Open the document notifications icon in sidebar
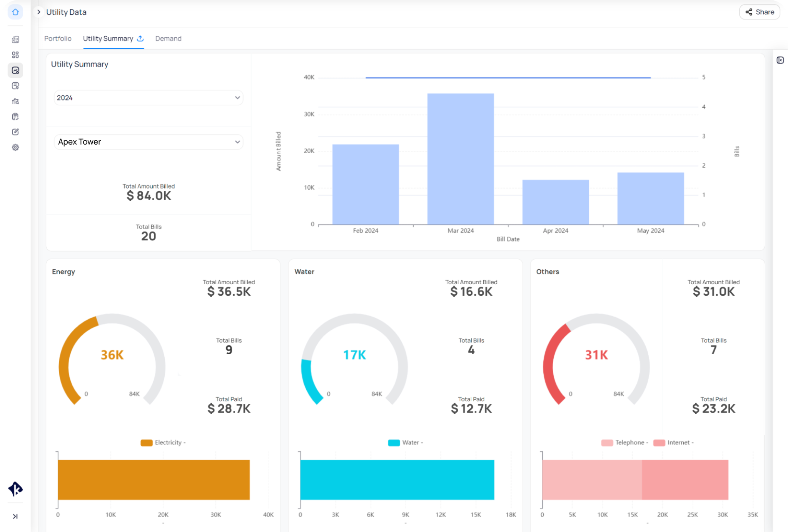Image resolution: width=788 pixels, height=532 pixels. (15, 85)
